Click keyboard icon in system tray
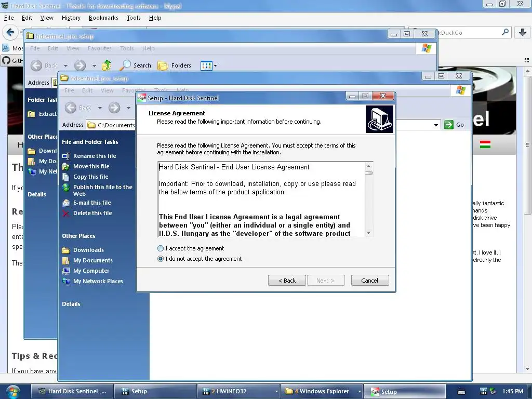The width and height of the screenshot is (532, 399). coord(461,392)
